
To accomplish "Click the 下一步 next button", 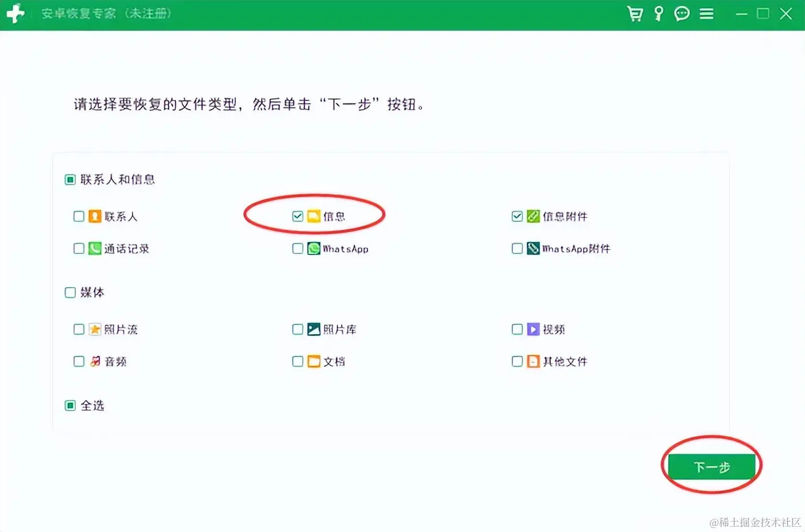I will click(712, 467).
